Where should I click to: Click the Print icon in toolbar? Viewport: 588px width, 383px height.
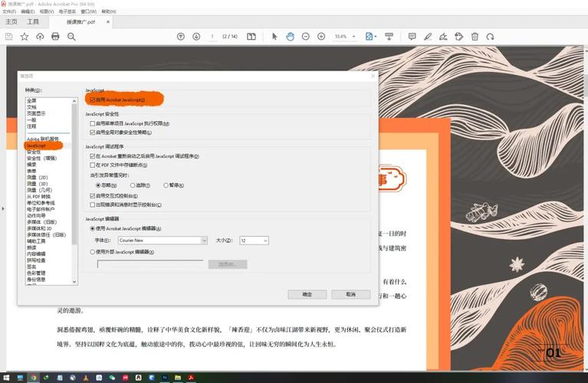(55, 36)
